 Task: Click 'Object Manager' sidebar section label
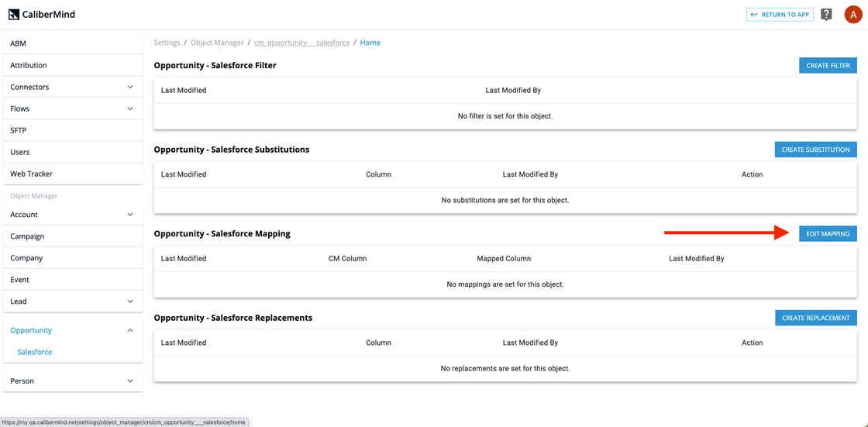point(34,196)
